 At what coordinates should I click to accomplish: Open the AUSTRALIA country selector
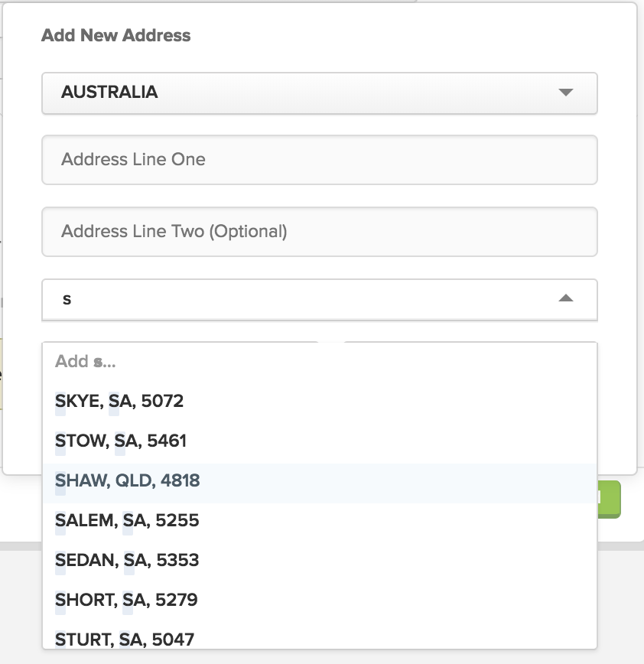coord(319,93)
